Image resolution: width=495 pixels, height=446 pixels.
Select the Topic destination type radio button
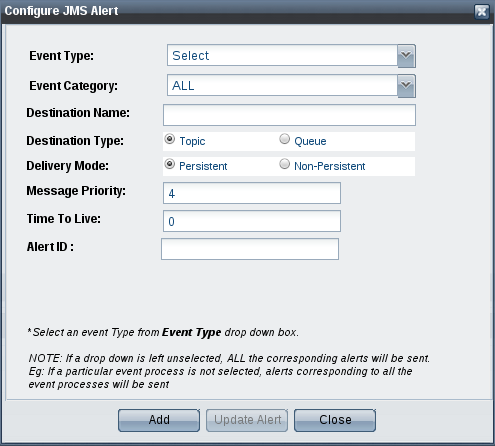click(x=170, y=139)
